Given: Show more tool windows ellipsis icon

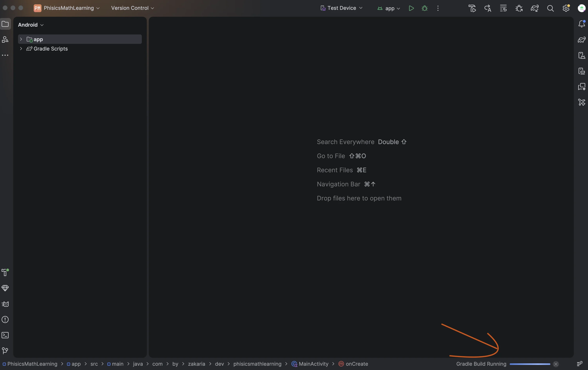Looking at the screenshot, I should pos(5,55).
